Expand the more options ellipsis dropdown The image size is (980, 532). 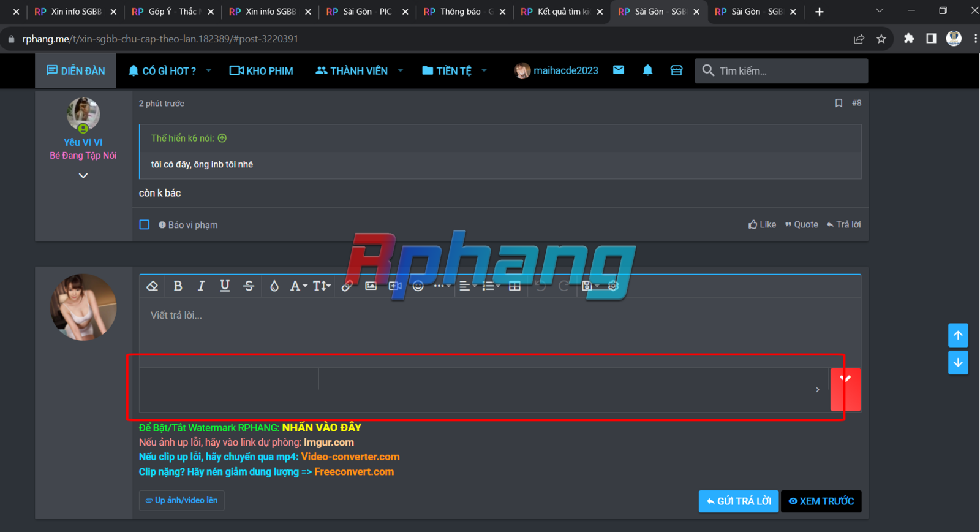click(442, 286)
